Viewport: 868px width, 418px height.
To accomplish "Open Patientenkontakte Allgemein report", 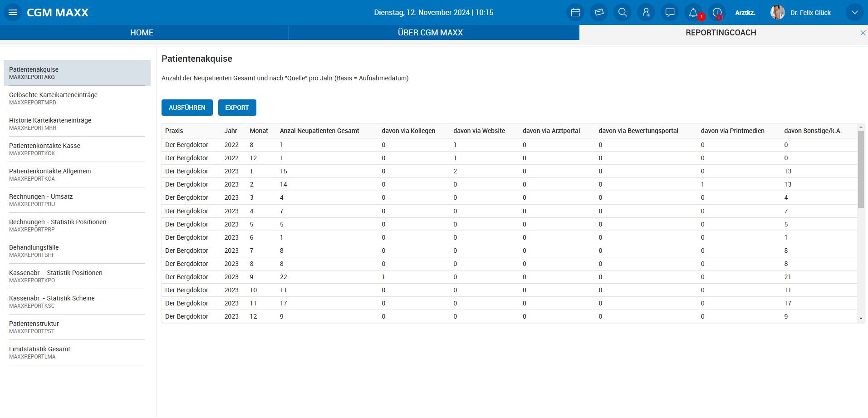I will [77, 174].
